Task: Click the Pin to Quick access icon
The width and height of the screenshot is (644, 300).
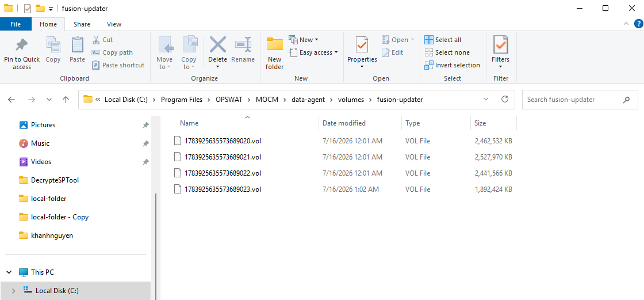Action: (21, 44)
